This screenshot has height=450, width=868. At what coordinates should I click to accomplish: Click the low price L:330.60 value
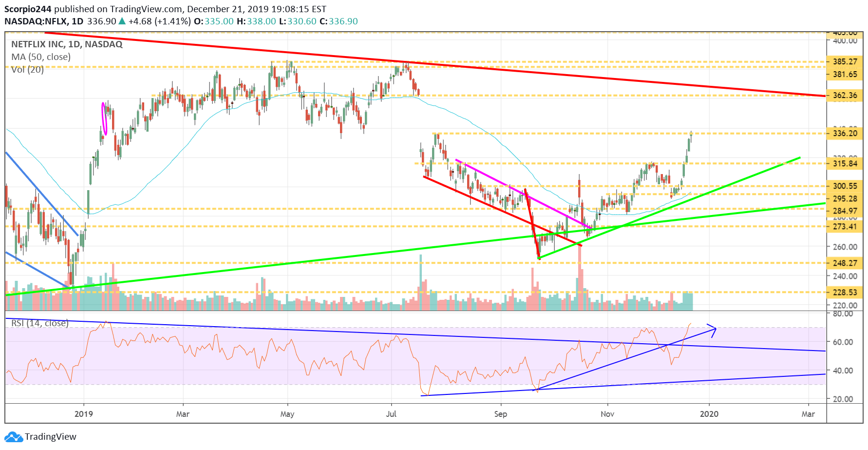pos(298,21)
